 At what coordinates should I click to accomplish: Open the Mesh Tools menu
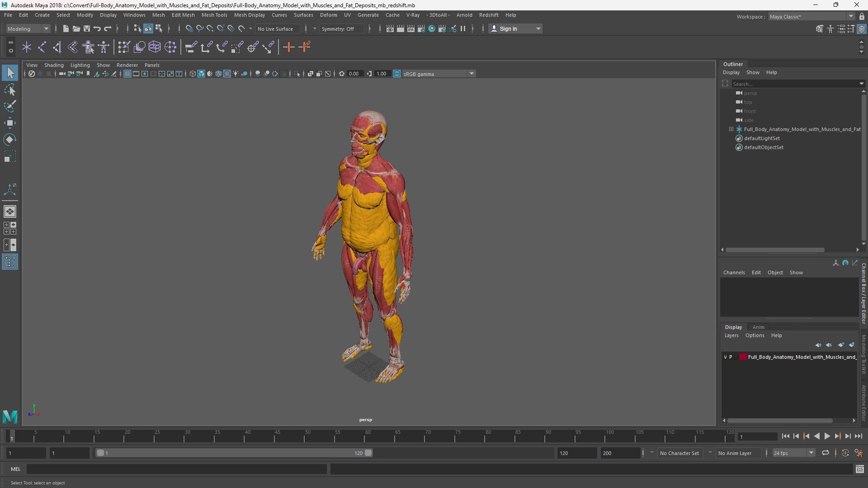pyautogui.click(x=214, y=15)
